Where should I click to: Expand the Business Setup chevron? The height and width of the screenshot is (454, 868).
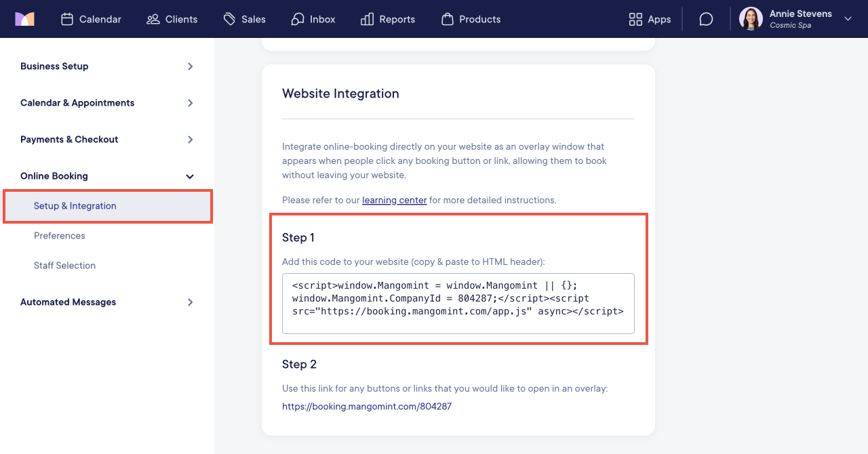(191, 66)
